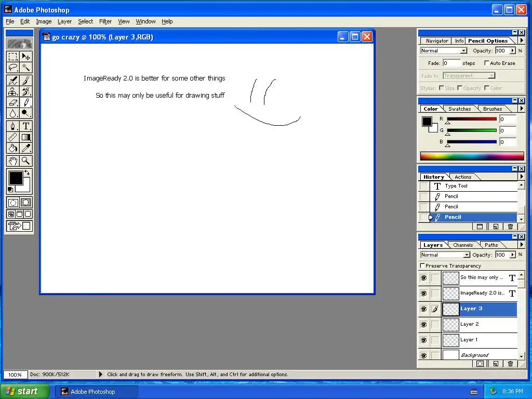Switch to the Navigator tab
The height and width of the screenshot is (399, 532).
pyautogui.click(x=437, y=41)
